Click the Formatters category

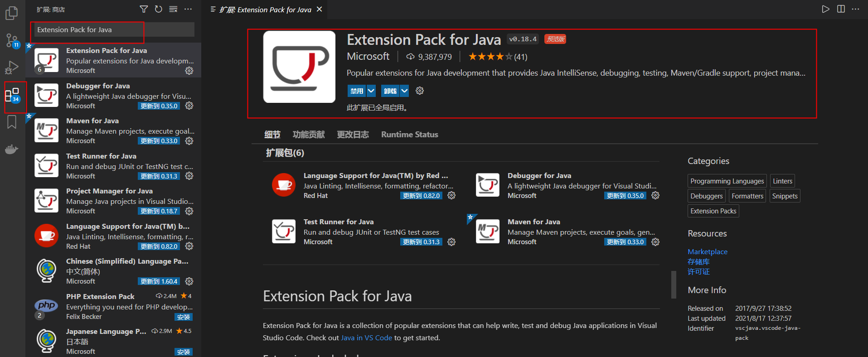(747, 196)
